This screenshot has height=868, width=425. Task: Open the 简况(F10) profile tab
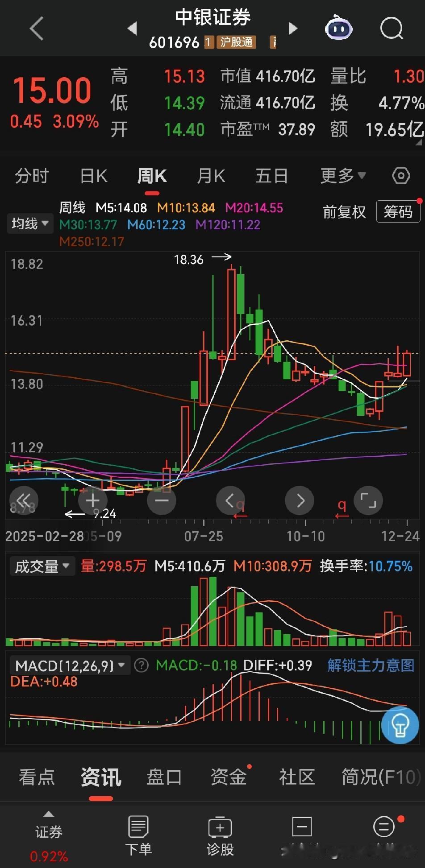coord(381,777)
